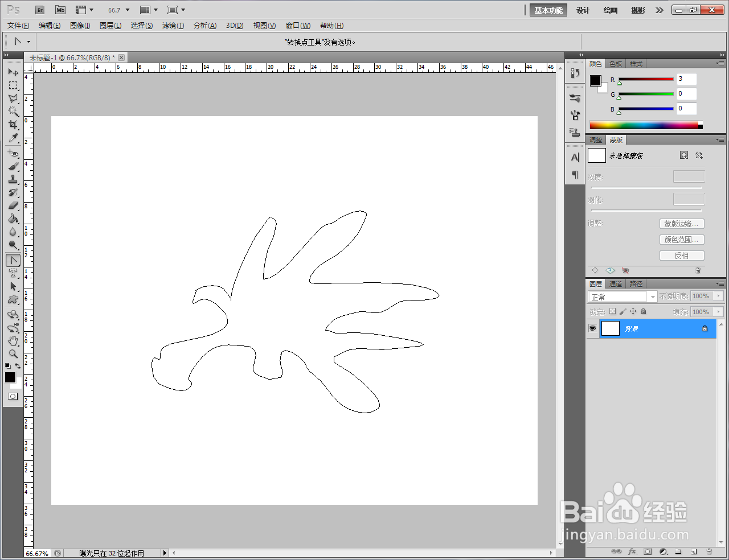Open the Paragraph panel icon
This screenshot has height=560, width=729.
pos(575,175)
